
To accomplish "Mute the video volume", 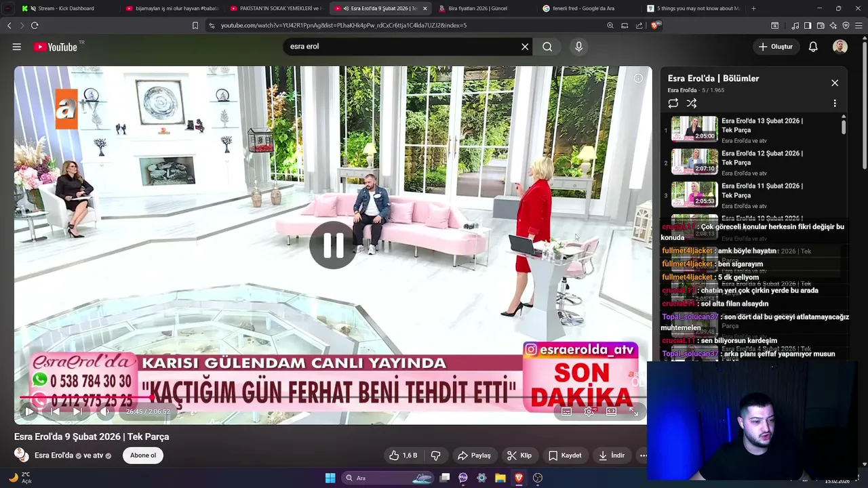I will (x=104, y=411).
